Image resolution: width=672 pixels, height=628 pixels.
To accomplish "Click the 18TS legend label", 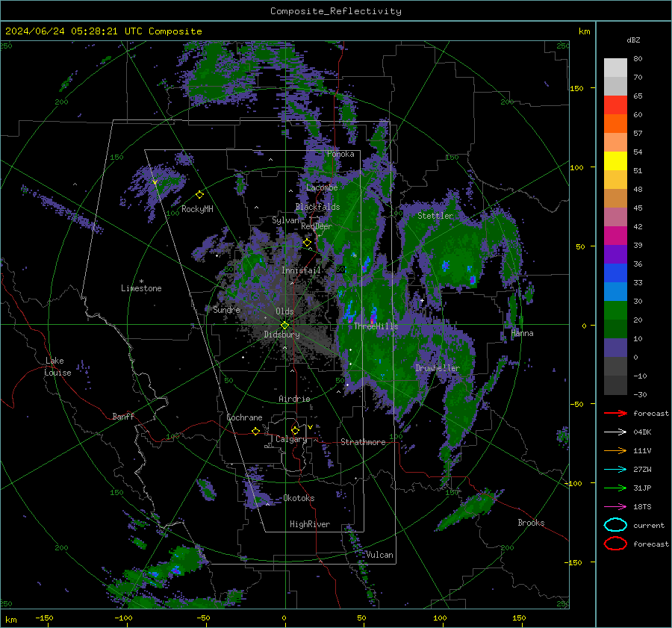I will click(642, 507).
